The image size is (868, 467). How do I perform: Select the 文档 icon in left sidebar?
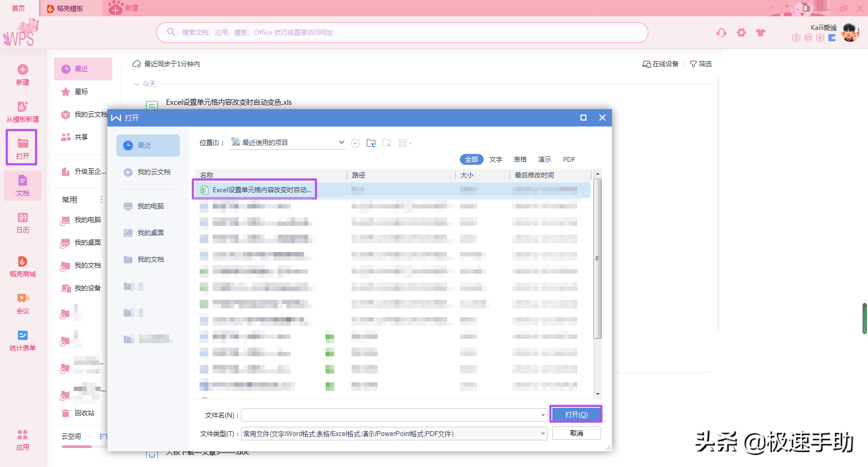23,180
